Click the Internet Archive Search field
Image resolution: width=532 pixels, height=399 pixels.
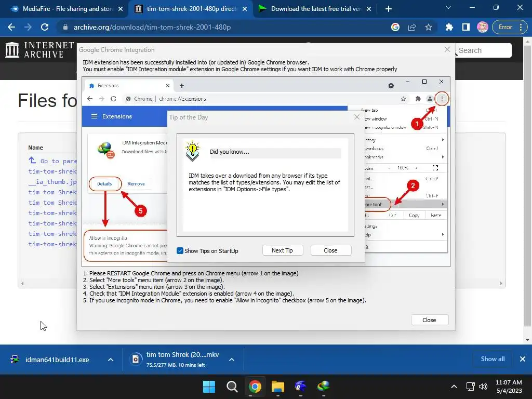(484, 50)
